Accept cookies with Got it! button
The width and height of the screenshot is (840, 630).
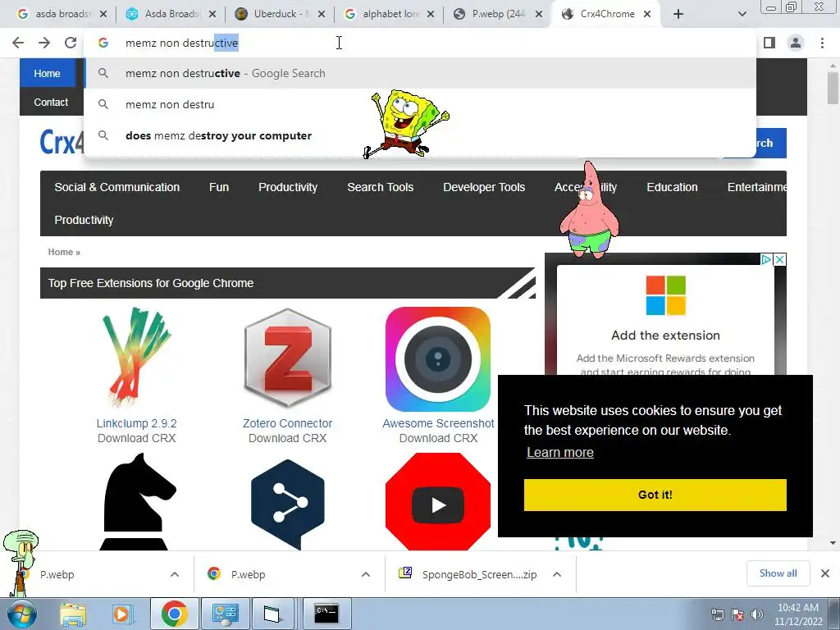pos(655,495)
